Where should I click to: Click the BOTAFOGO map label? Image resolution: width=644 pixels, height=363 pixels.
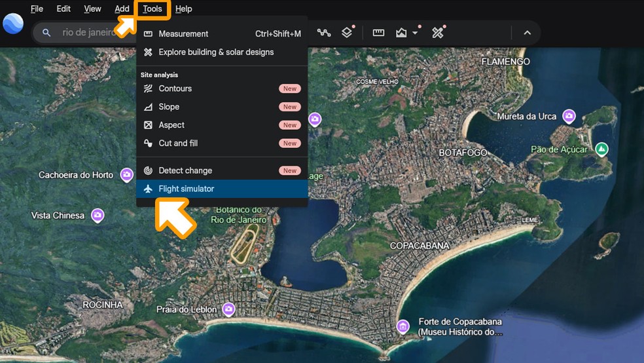pyautogui.click(x=463, y=153)
